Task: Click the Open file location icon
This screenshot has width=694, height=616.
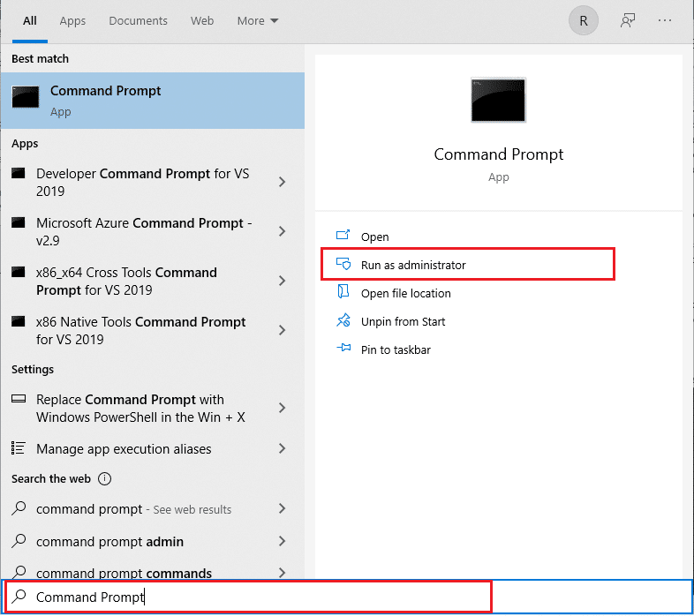Action: (343, 293)
